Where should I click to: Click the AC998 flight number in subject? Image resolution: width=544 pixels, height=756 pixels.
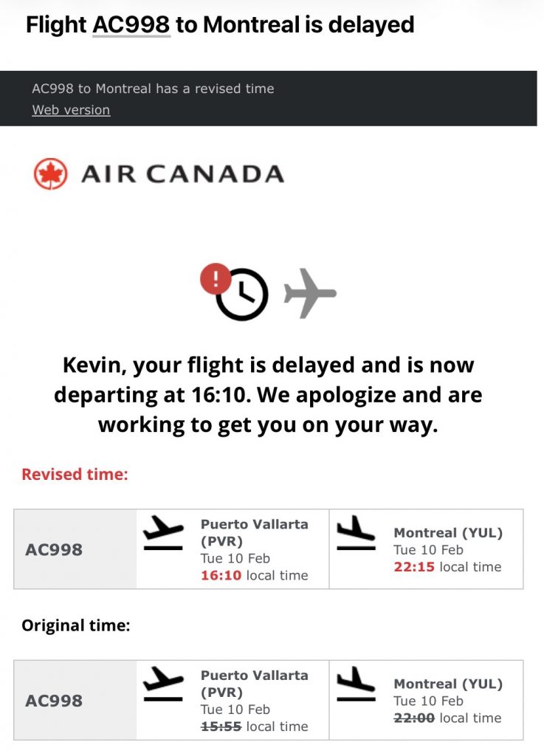pos(131,24)
